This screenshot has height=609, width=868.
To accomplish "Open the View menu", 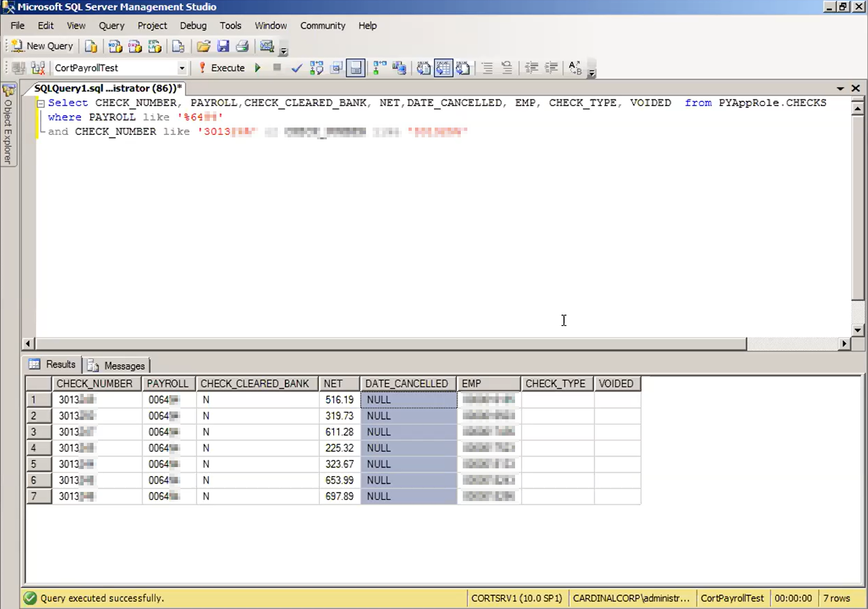I will click(x=76, y=26).
